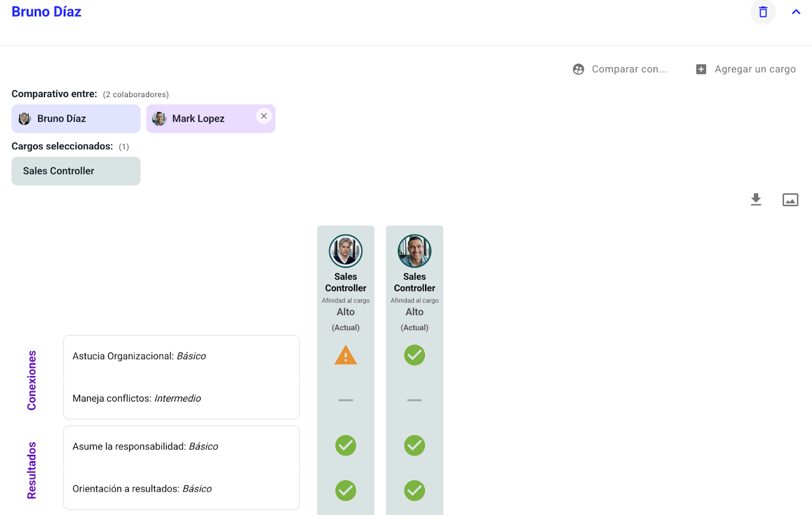Remove Mark Lopez from the comparison
The width and height of the screenshot is (812, 515).
(x=264, y=116)
